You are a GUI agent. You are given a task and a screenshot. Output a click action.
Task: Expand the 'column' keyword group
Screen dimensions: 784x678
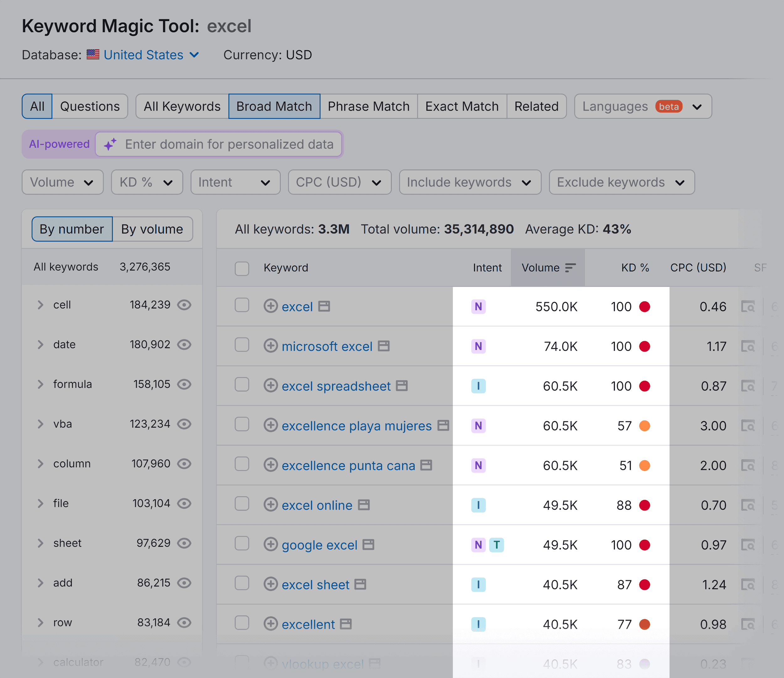pyautogui.click(x=40, y=463)
